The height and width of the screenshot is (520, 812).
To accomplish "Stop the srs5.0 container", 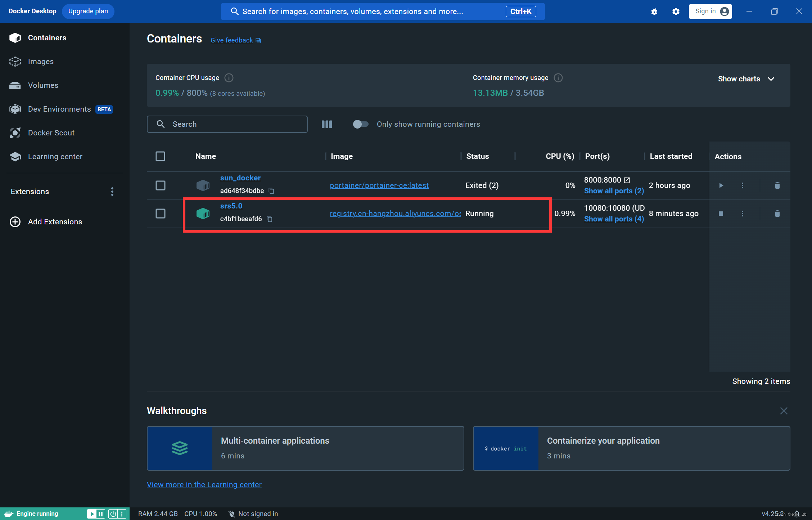I will pyautogui.click(x=721, y=213).
